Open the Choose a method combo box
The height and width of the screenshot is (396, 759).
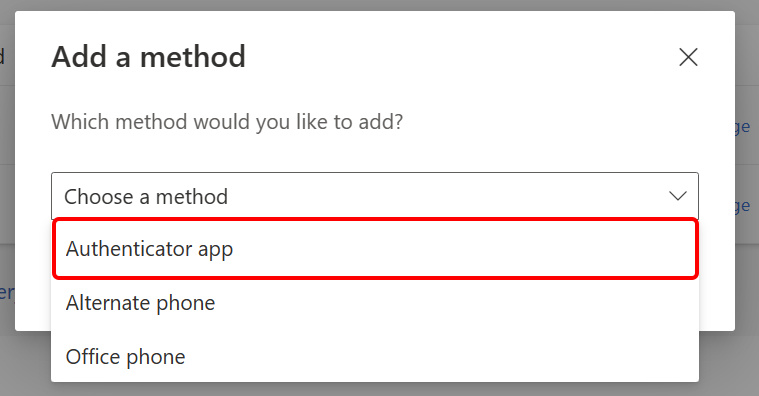375,196
